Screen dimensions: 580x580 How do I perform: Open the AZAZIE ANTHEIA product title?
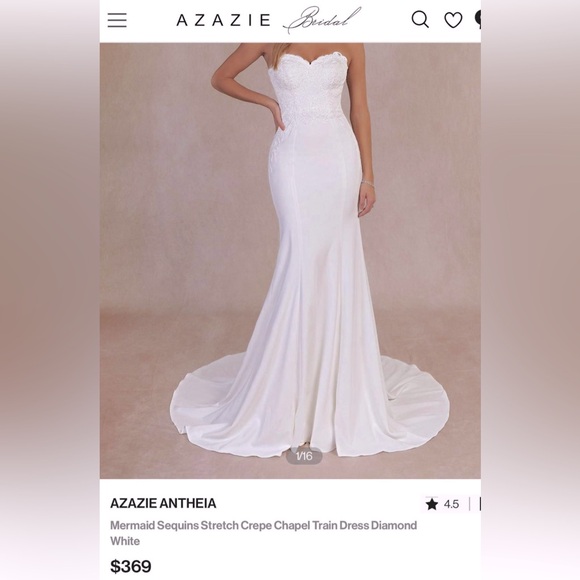163,503
